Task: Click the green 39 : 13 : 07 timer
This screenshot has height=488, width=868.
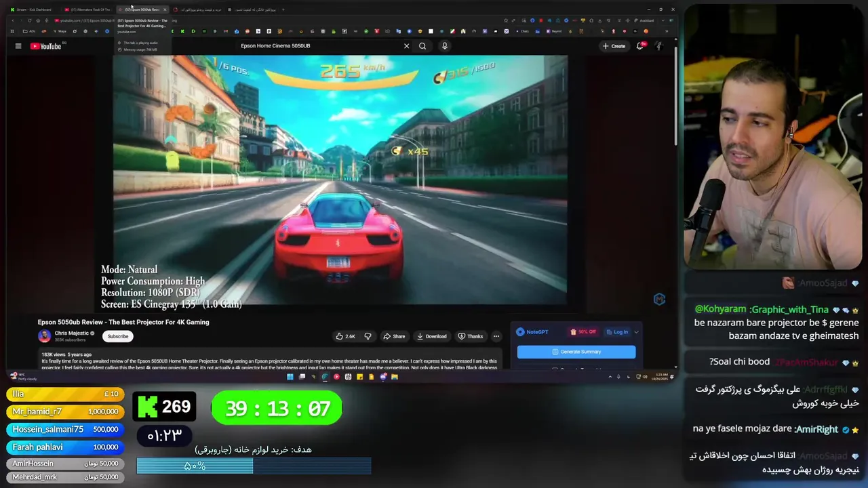Action: 277,408
